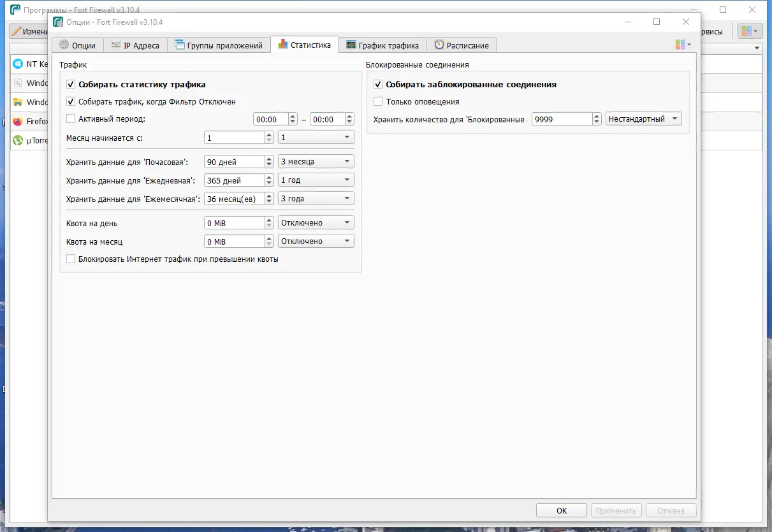Click the Статистика bar chart icon
This screenshot has width=772, height=532.
[x=282, y=45]
